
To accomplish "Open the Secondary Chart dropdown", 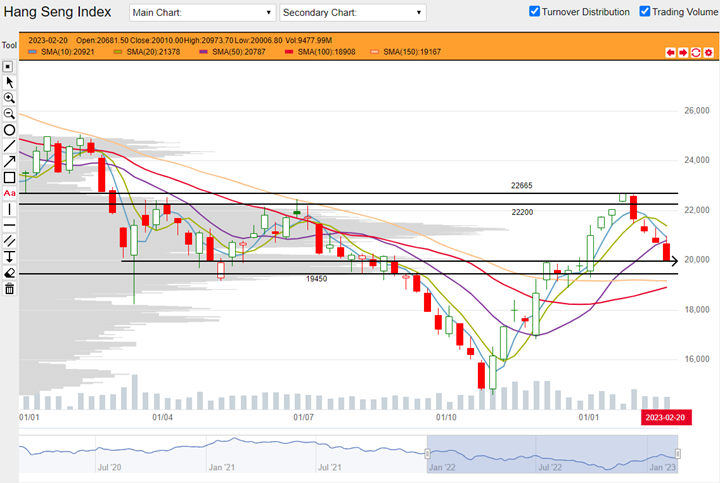I will point(353,12).
